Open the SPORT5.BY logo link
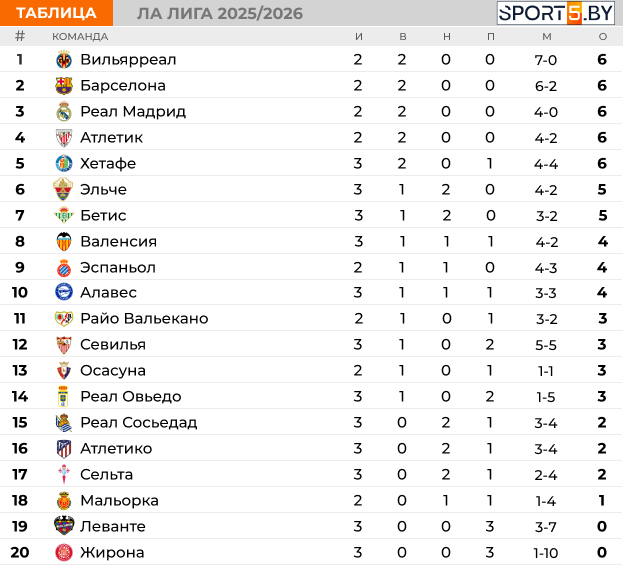The width and height of the screenshot is (623, 565). (x=556, y=13)
